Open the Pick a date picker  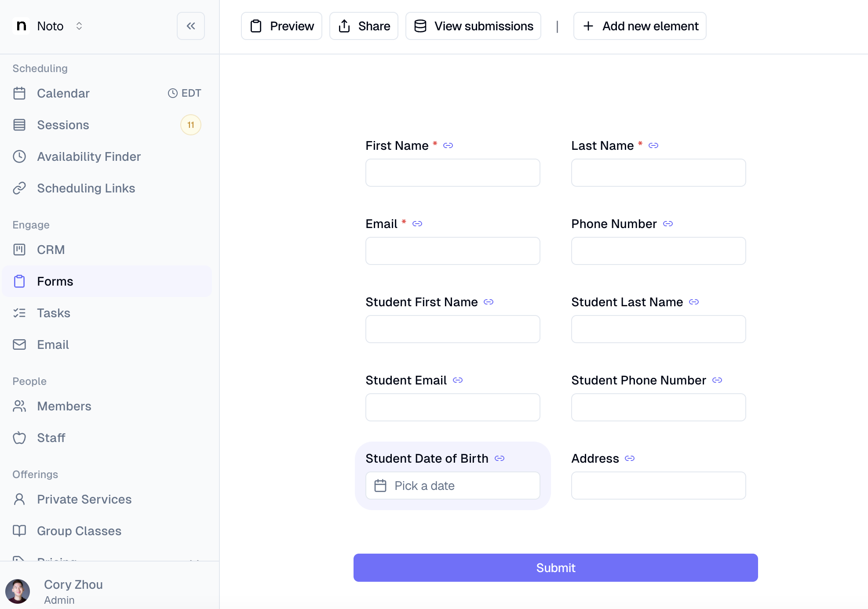pos(453,486)
